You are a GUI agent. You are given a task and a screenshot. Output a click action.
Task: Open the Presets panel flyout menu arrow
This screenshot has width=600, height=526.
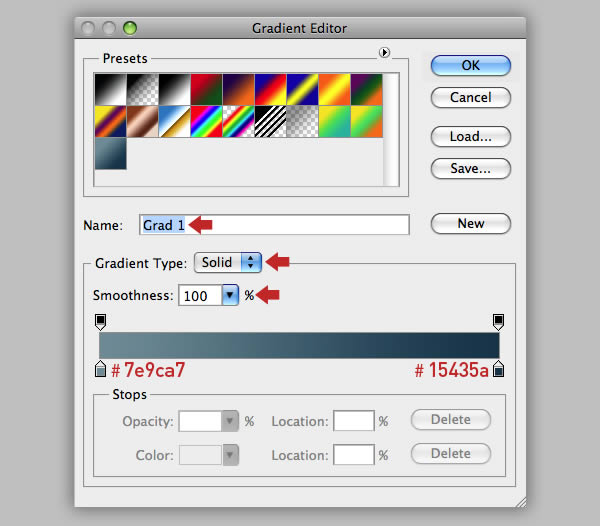384,52
